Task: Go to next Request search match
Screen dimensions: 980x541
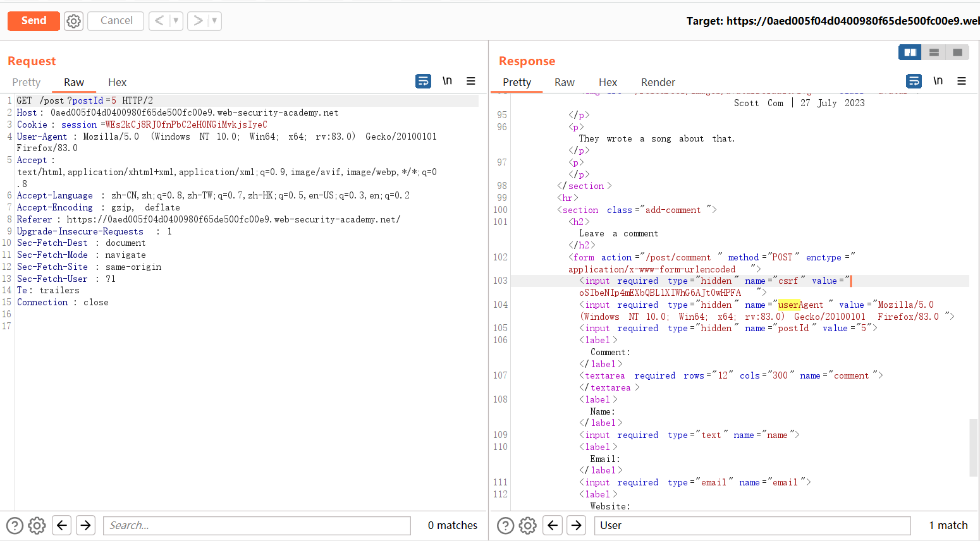Action: tap(85, 525)
